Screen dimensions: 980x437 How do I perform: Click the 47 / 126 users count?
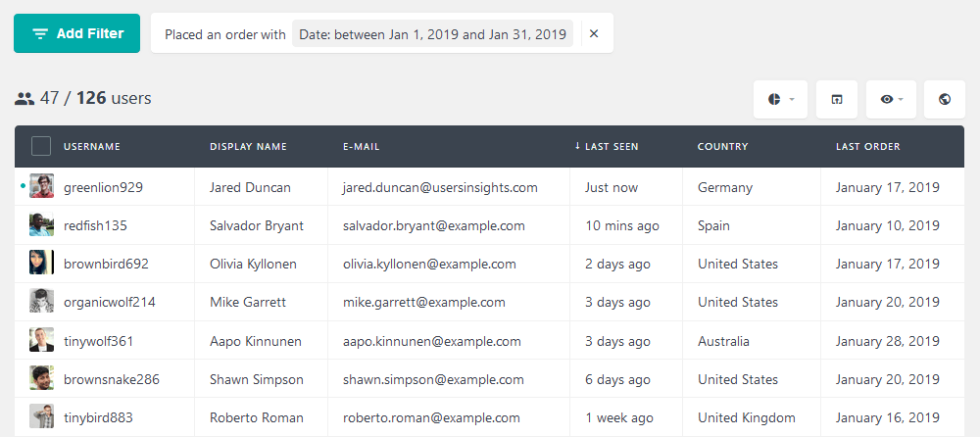click(83, 98)
